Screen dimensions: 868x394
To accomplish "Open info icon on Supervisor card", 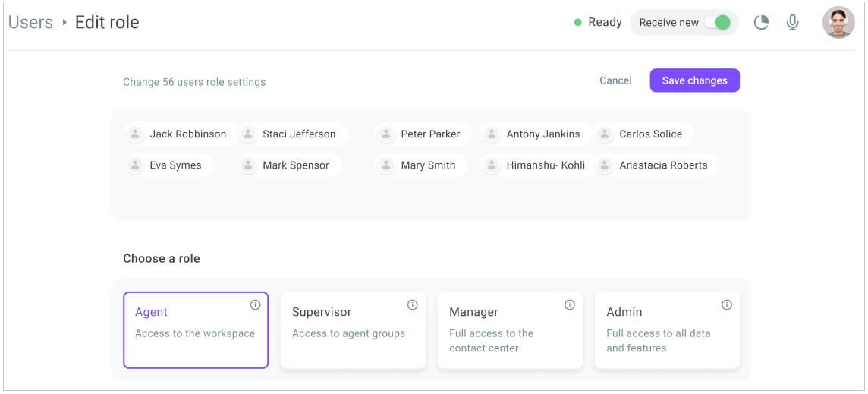I will click(413, 304).
